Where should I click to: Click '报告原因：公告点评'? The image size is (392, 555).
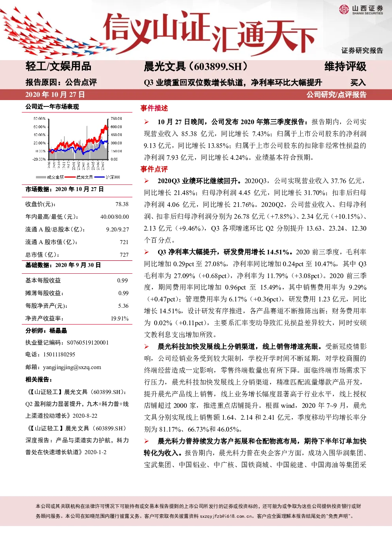(61, 82)
